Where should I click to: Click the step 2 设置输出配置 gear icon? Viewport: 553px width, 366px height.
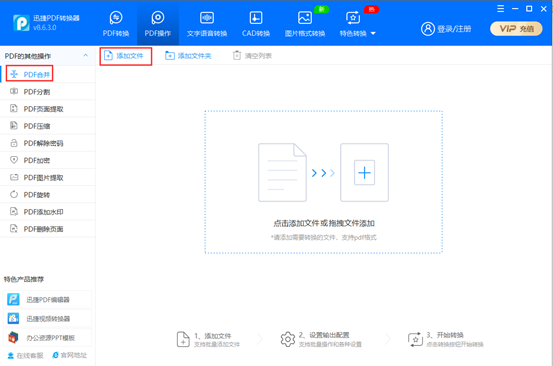point(288,339)
